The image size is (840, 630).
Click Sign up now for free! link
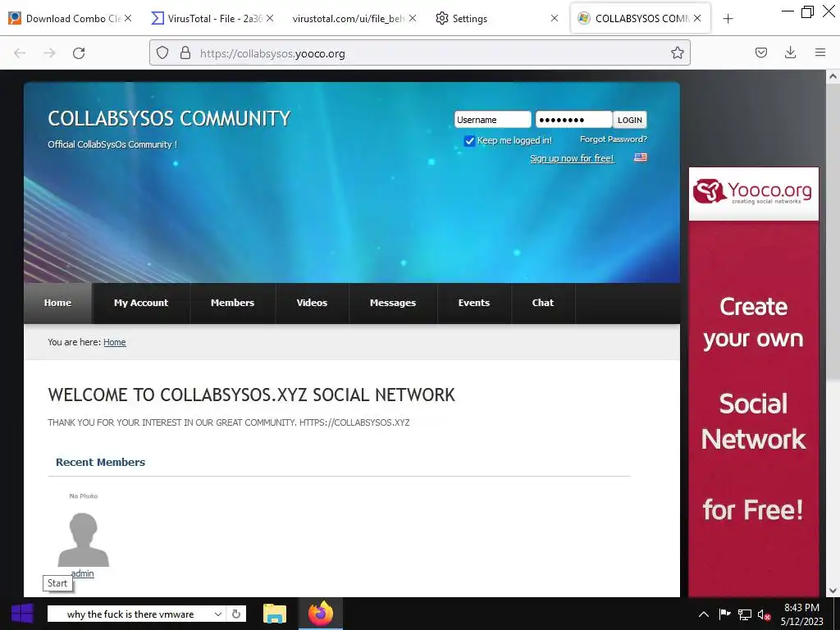click(x=572, y=158)
